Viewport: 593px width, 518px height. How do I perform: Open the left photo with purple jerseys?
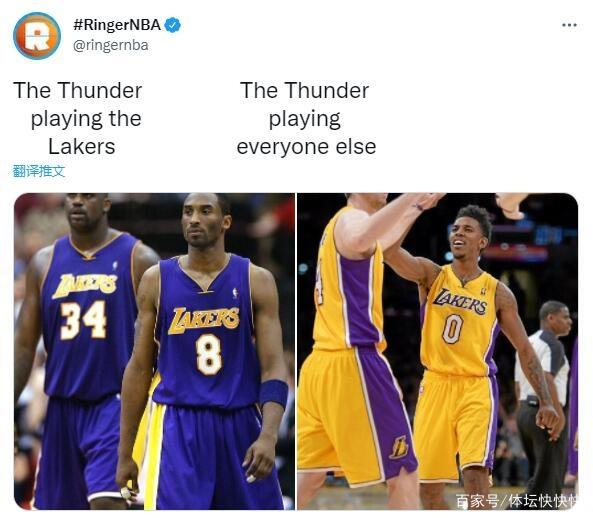coord(154,351)
